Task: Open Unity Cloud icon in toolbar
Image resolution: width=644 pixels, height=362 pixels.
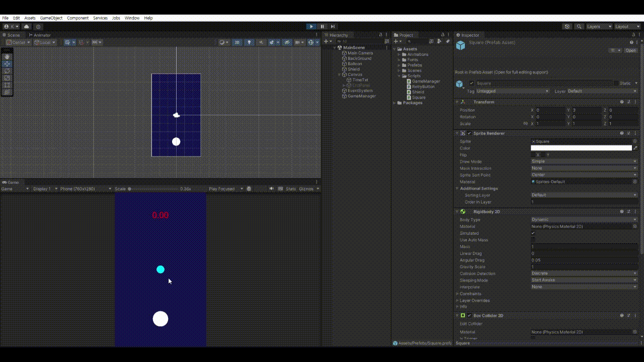Action: coord(27,27)
